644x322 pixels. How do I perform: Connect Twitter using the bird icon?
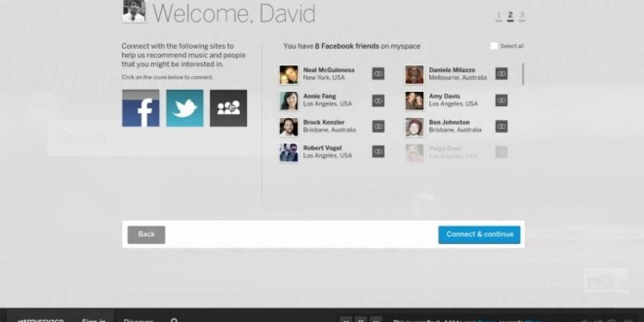click(x=185, y=108)
